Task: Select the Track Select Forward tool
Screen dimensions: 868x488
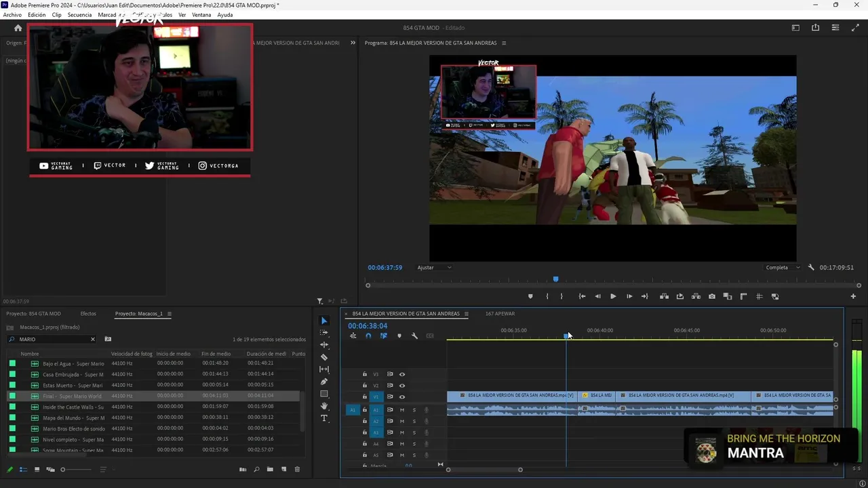Action: click(324, 333)
